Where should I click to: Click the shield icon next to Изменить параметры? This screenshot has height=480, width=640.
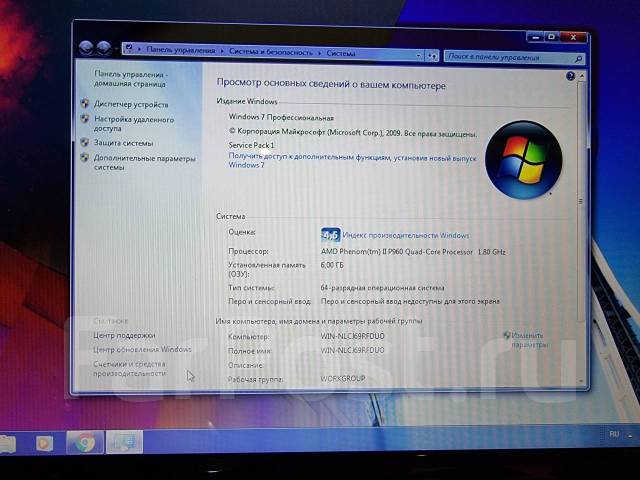507,335
